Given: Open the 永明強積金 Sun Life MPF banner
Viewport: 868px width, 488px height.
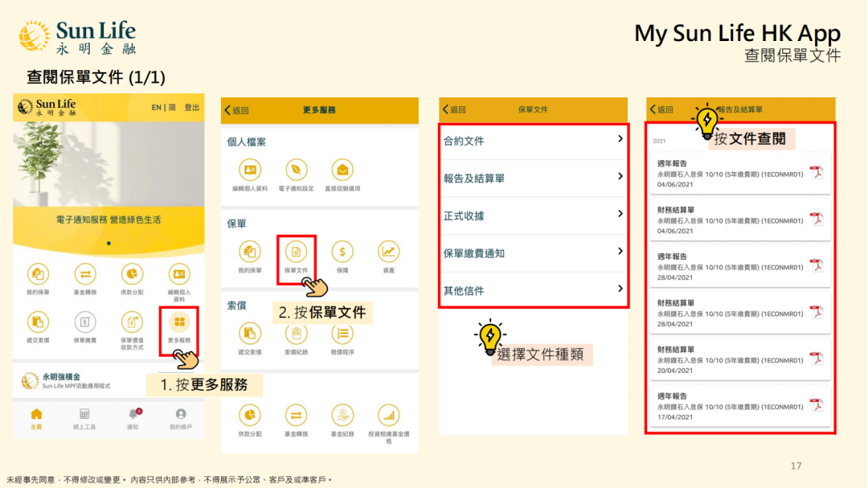Looking at the screenshot, I should [108, 380].
